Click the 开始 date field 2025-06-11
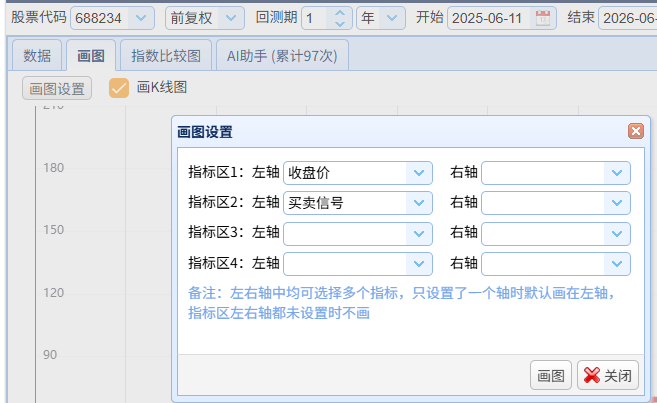The width and height of the screenshot is (657, 403). click(490, 18)
